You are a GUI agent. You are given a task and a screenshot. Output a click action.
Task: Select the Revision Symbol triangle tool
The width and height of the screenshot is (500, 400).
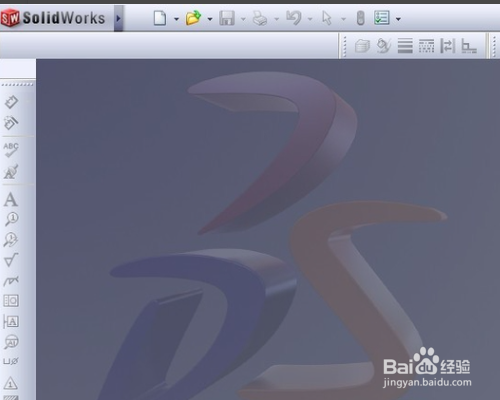click(11, 383)
